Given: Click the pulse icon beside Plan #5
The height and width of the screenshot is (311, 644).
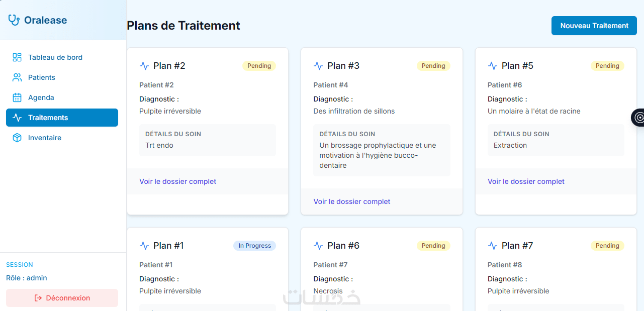Looking at the screenshot, I should pos(493,66).
